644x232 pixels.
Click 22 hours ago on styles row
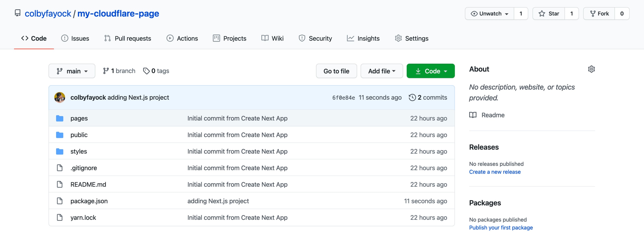click(x=429, y=151)
